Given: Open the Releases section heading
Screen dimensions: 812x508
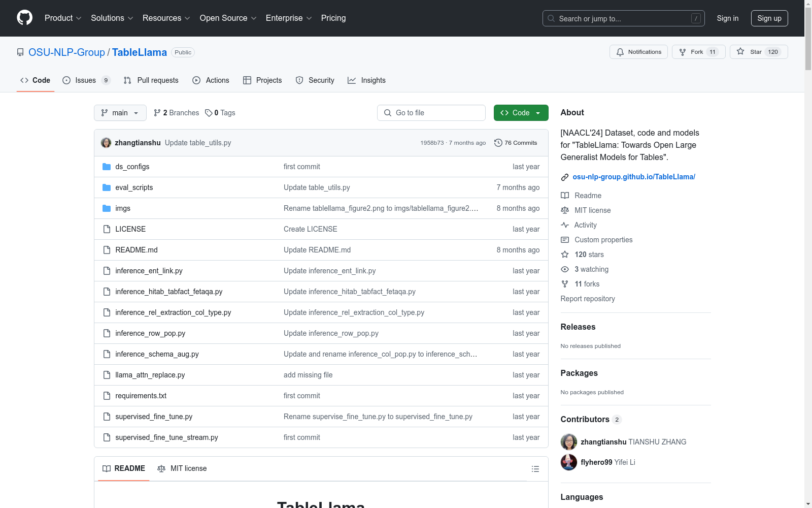Looking at the screenshot, I should 578,327.
